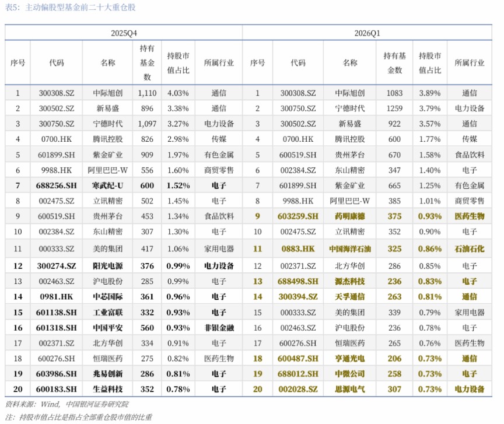Click the 思源电气 stock name

(x=349, y=388)
